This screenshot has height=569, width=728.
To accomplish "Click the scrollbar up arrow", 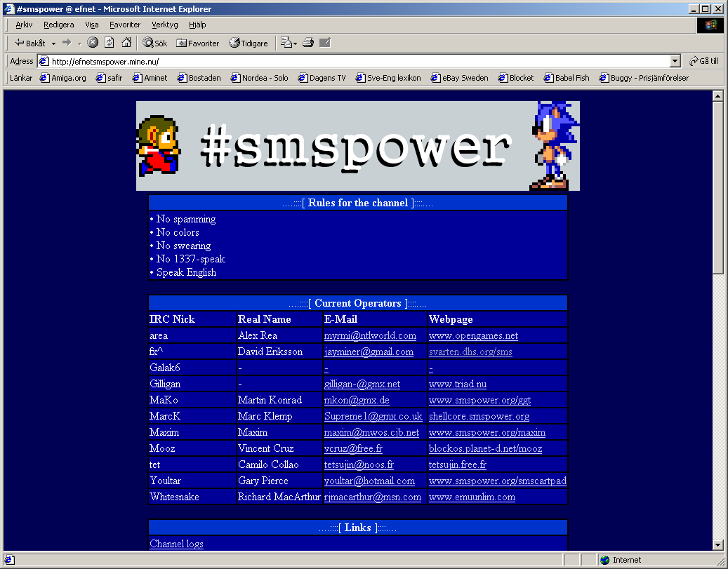I will point(717,96).
